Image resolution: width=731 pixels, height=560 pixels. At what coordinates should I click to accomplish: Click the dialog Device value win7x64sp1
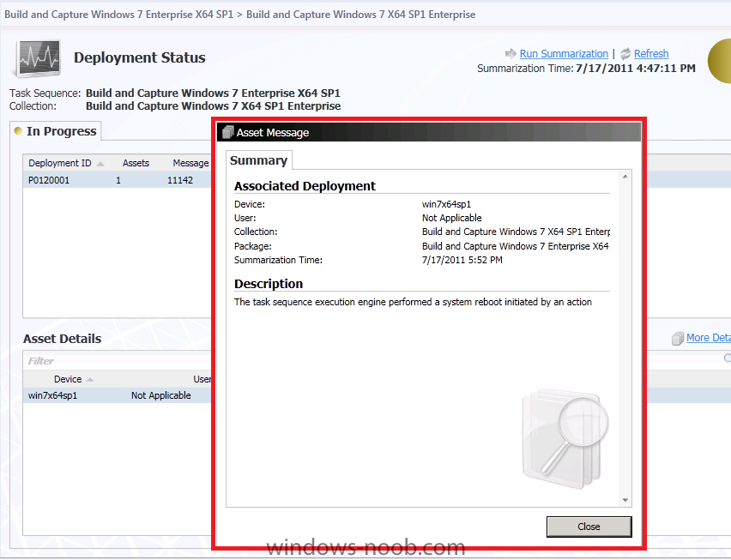447,204
